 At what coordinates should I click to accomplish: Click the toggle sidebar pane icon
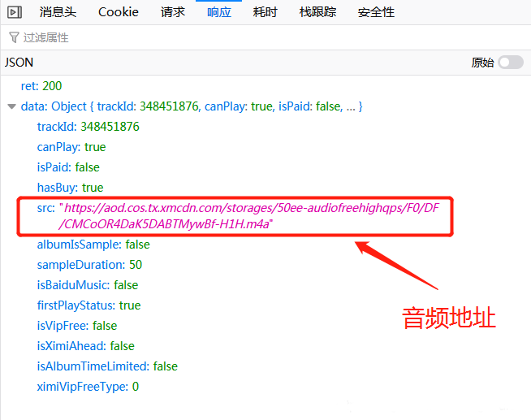click(15, 11)
